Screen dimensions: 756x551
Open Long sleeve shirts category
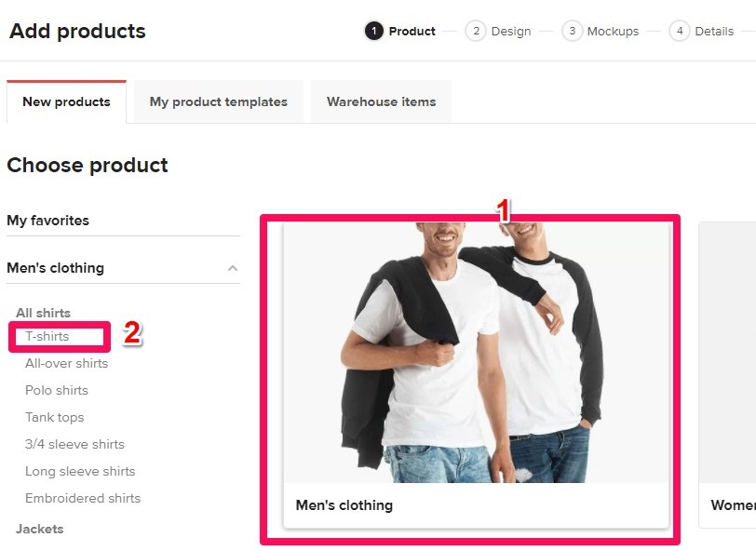click(x=80, y=471)
